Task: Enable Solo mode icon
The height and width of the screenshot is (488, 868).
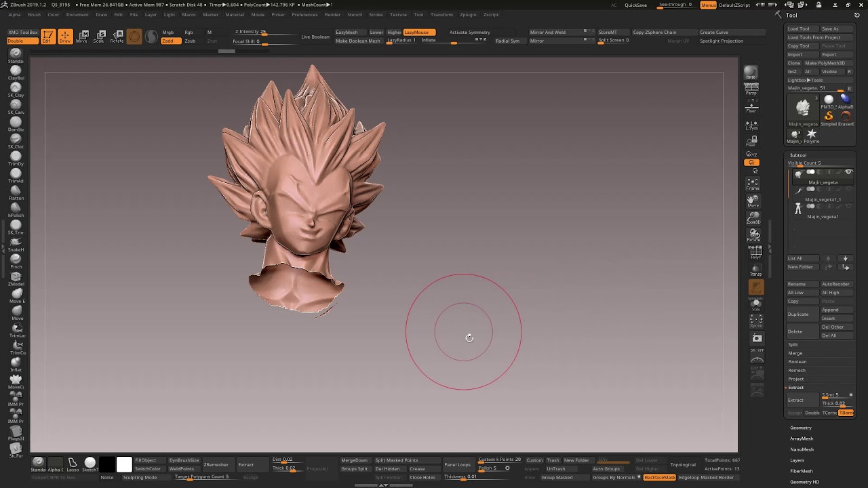Action: (756, 304)
